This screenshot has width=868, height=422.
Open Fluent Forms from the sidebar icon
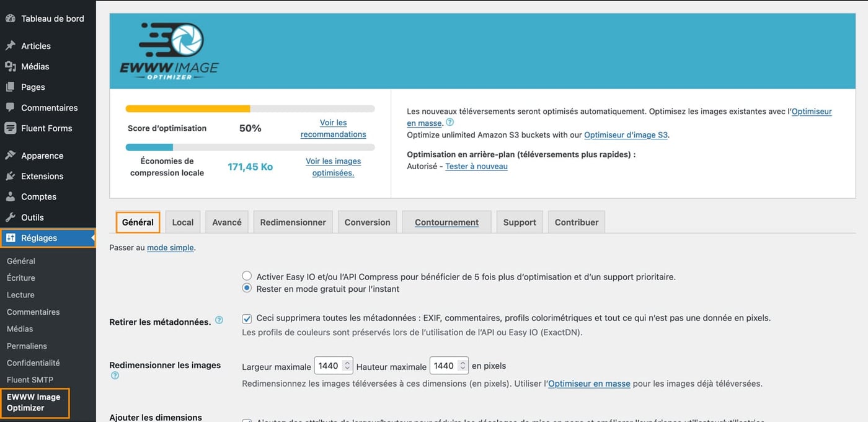click(x=10, y=128)
